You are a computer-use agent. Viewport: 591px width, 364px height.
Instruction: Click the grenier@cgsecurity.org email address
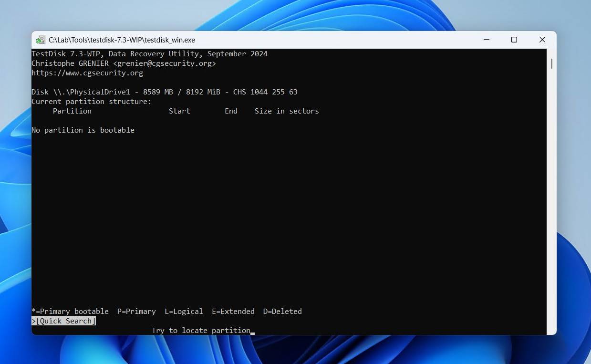164,63
